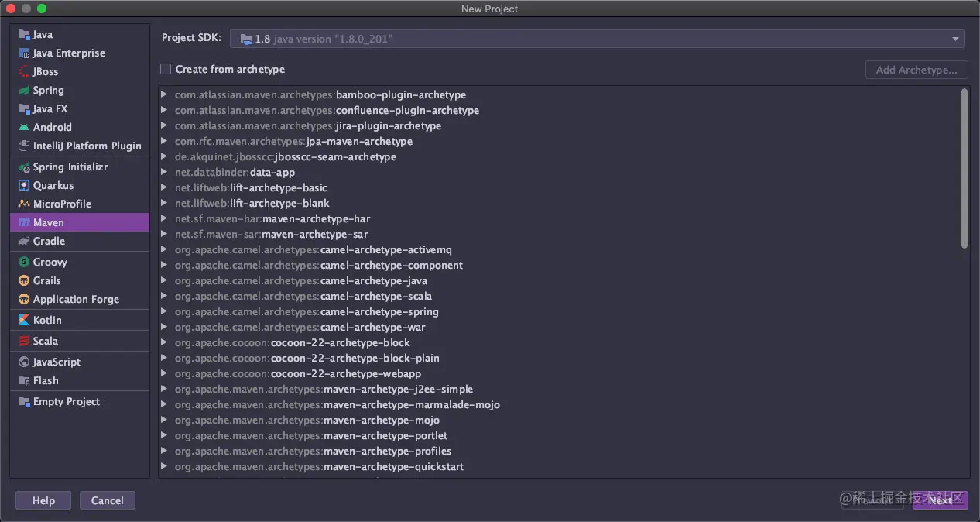Viewport: 980px width, 522px height.
Task: Open the Project SDK dropdown
Action: pyautogui.click(x=597, y=39)
